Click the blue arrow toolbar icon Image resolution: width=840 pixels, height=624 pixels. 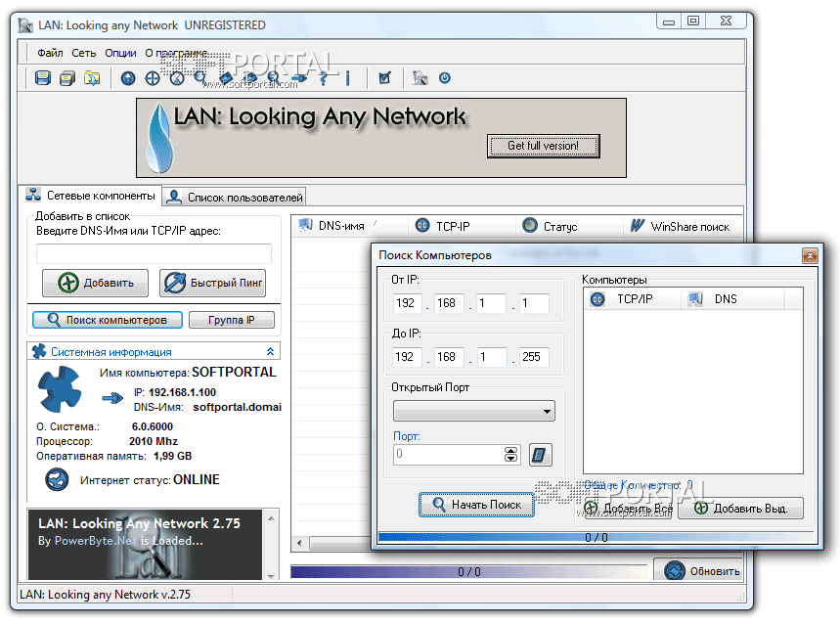(299, 78)
